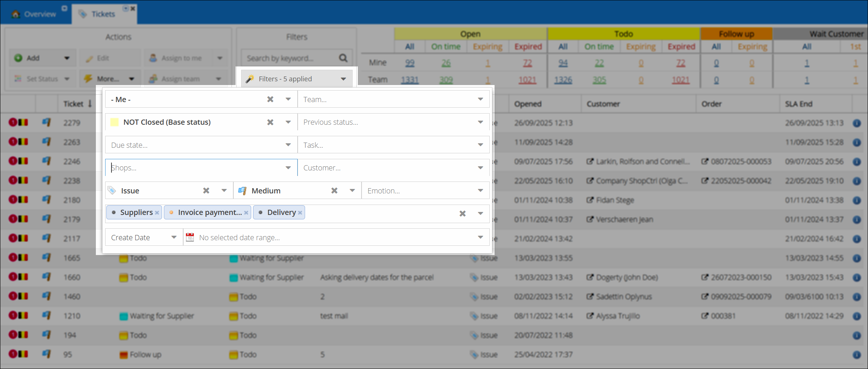Screen dimensions: 868x369
Task: Remove the NOT Closed status filter
Action: [x=270, y=123]
